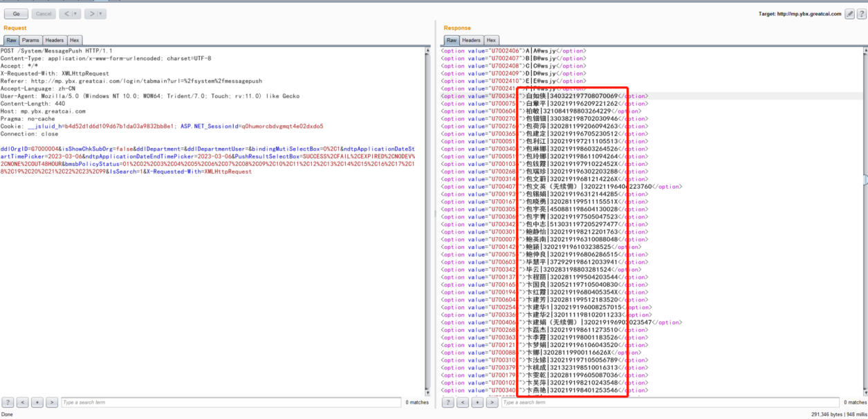This screenshot has height=419, width=868.
Task: Expand the back history dropdown arrow
Action: [75, 14]
